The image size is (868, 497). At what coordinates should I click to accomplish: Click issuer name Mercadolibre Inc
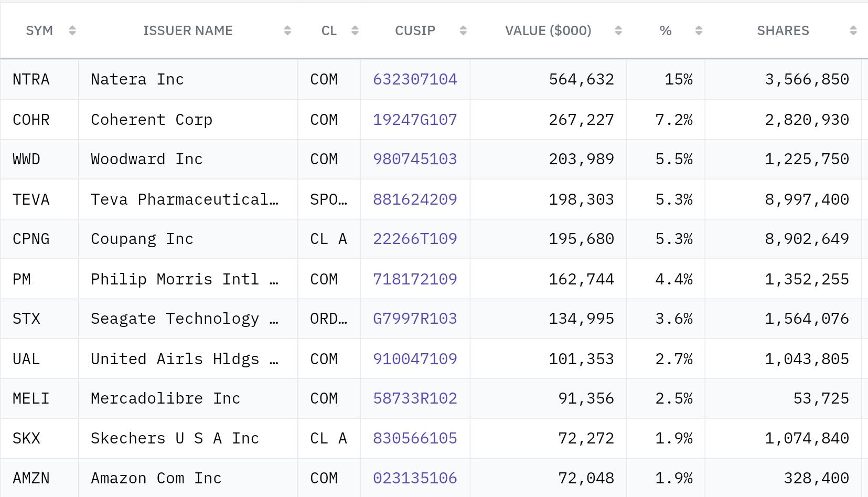point(166,398)
